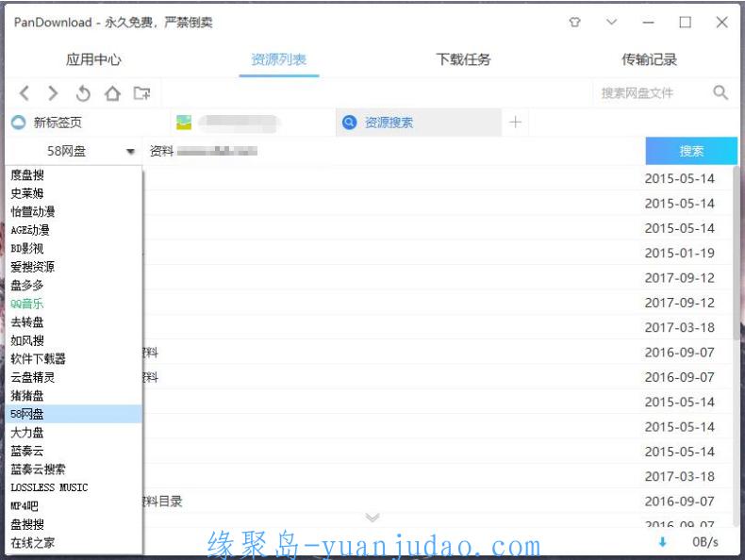Click the download speed arrow icon
This screenshot has height=560, width=745.
pyautogui.click(x=663, y=541)
